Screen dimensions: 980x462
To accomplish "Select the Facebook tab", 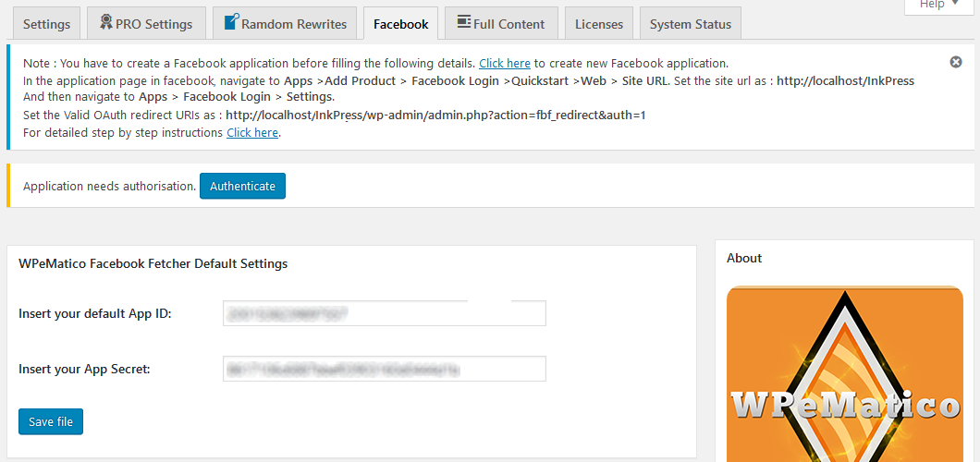I will 400,24.
